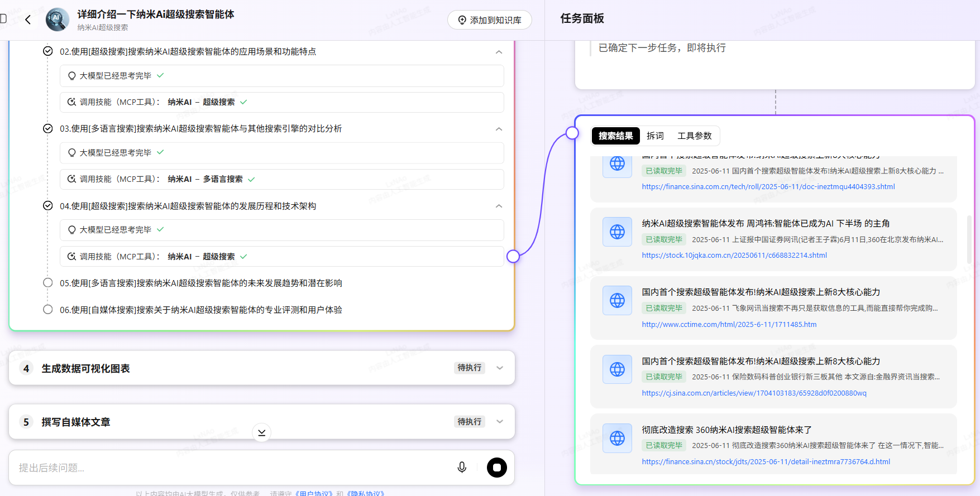
Task: Click task number 4 badge
Action: [x=26, y=368]
